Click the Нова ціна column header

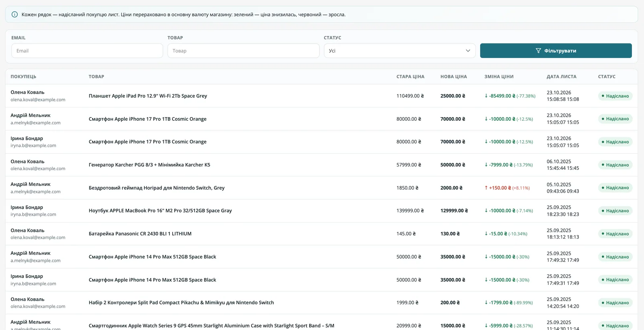(x=454, y=76)
